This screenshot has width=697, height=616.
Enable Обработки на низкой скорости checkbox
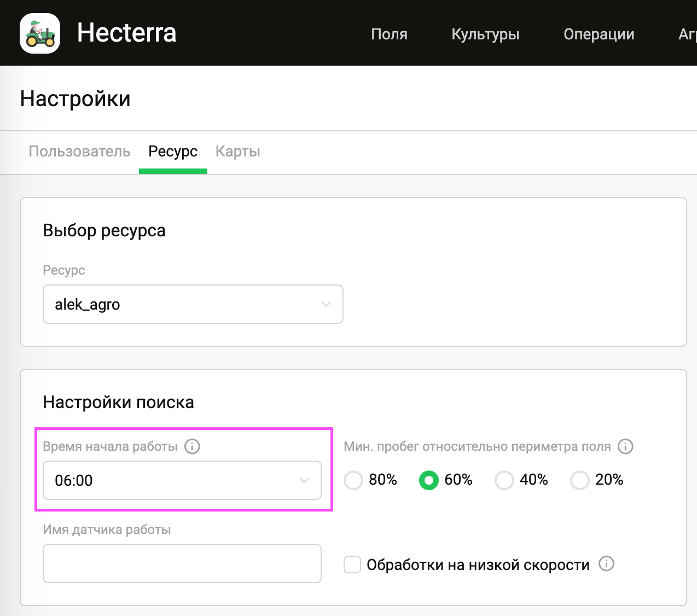tap(352, 565)
